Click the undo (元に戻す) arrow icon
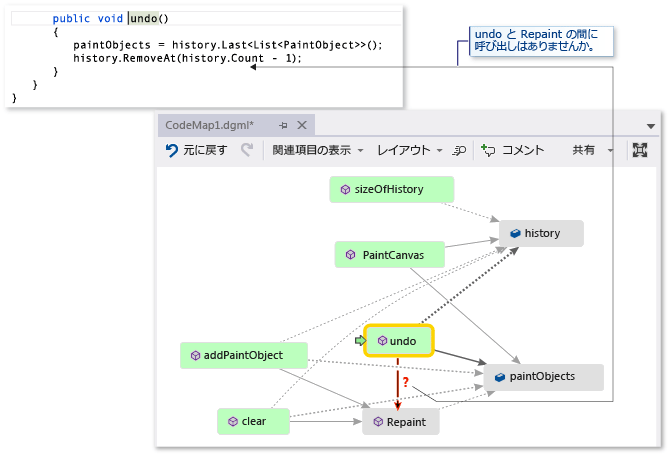 click(x=172, y=150)
